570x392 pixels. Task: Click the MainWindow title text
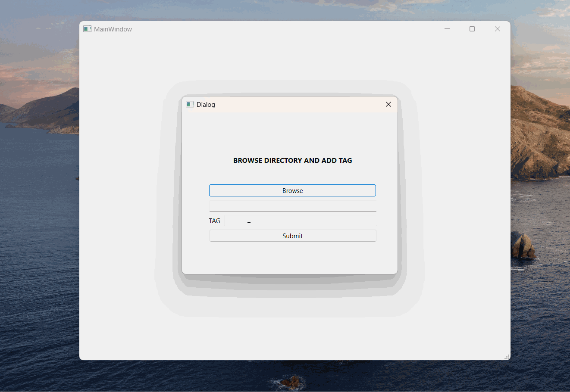pyautogui.click(x=113, y=29)
